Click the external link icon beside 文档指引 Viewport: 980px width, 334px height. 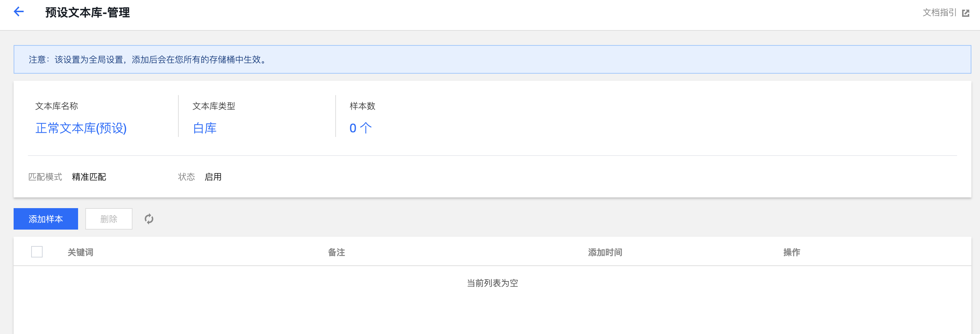pyautogui.click(x=965, y=13)
